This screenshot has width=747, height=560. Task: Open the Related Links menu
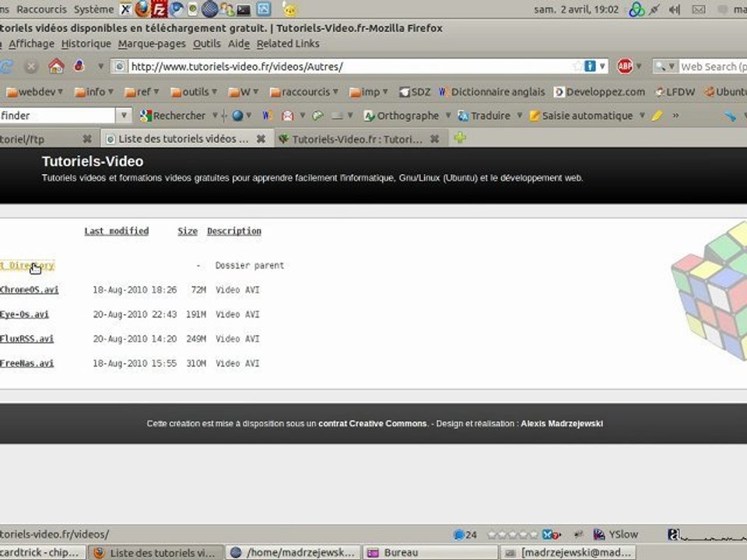[288, 44]
